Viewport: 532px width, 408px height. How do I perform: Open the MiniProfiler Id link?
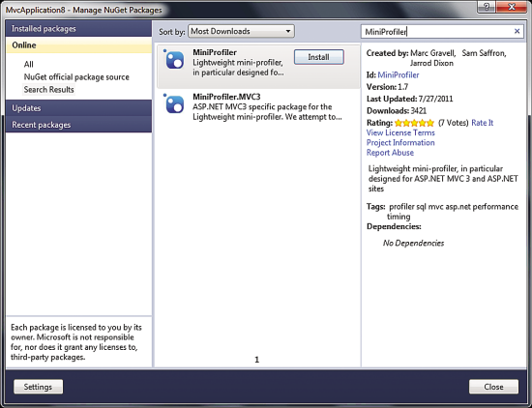(399, 75)
